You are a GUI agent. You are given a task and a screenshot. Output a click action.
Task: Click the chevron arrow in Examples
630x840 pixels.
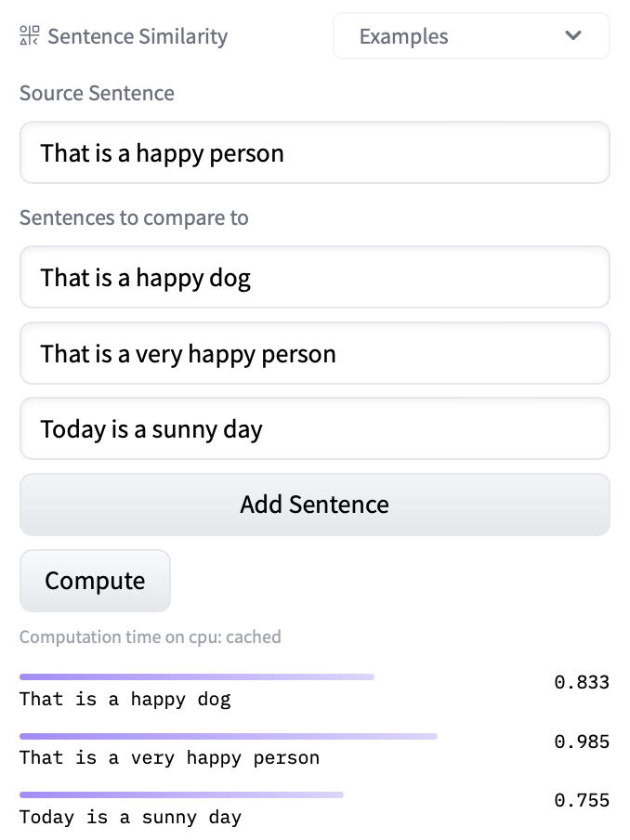coord(573,36)
